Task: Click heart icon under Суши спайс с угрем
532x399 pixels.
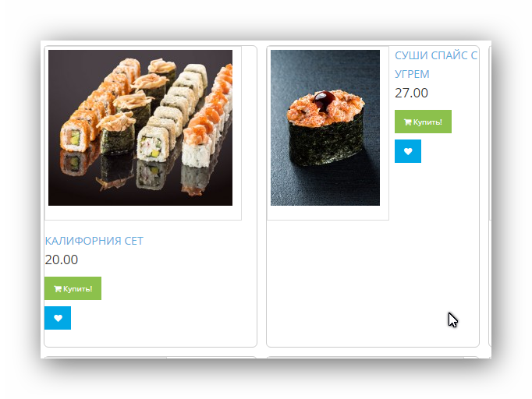Action: (408, 151)
